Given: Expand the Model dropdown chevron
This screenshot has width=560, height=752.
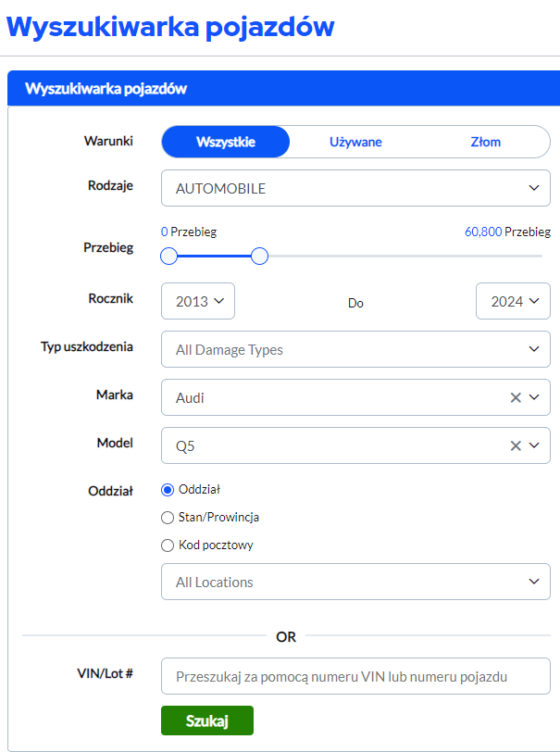Looking at the screenshot, I should tap(534, 445).
